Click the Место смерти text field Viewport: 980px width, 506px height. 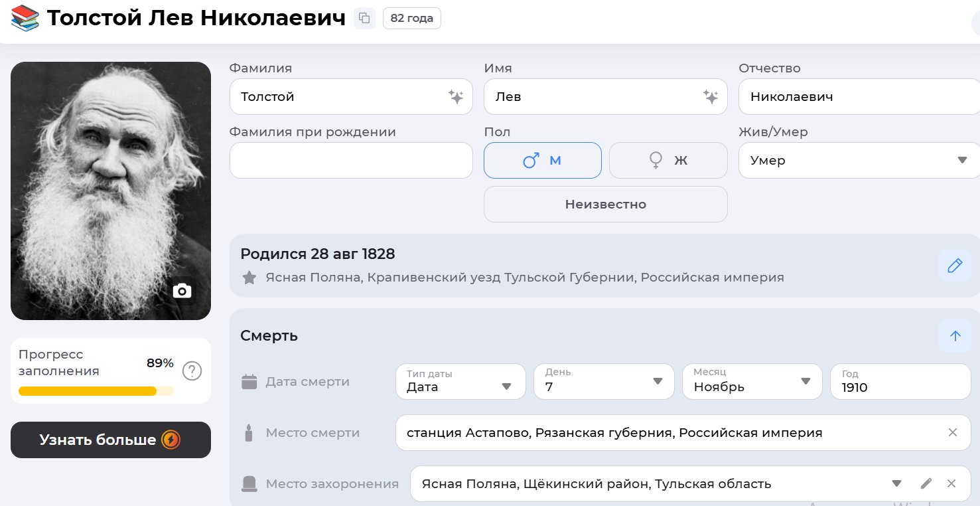pyautogui.click(x=683, y=432)
